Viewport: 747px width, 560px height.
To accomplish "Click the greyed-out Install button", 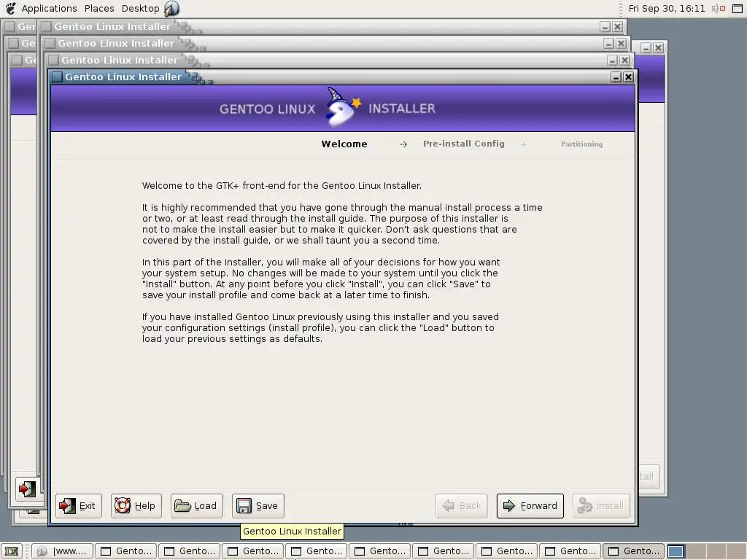I will coord(601,506).
